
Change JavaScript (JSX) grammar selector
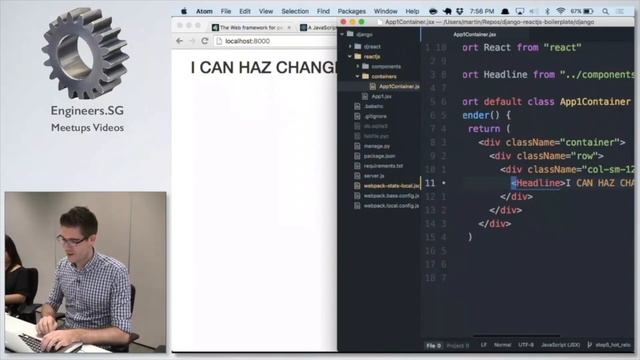(x=560, y=345)
